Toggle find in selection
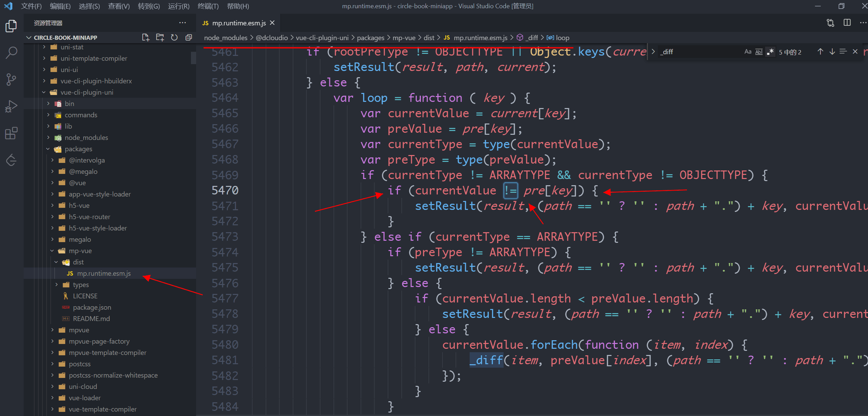Viewport: 868px width, 416px height. tap(843, 51)
